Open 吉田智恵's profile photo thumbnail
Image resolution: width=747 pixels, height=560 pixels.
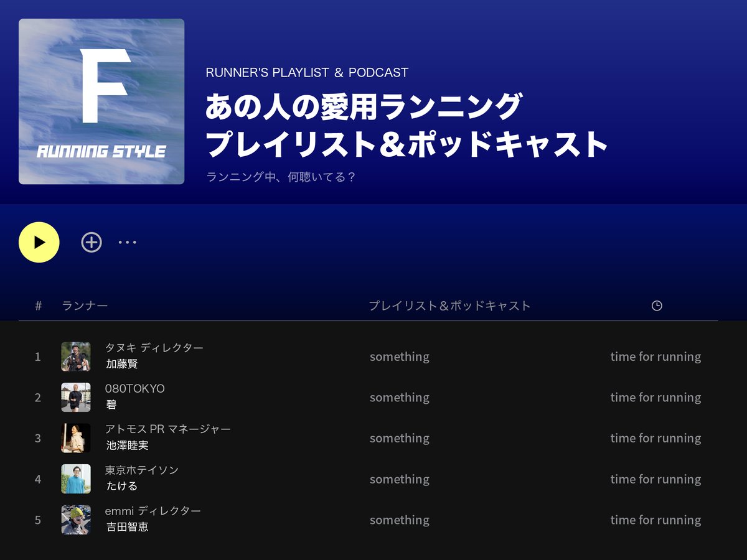[x=75, y=519]
